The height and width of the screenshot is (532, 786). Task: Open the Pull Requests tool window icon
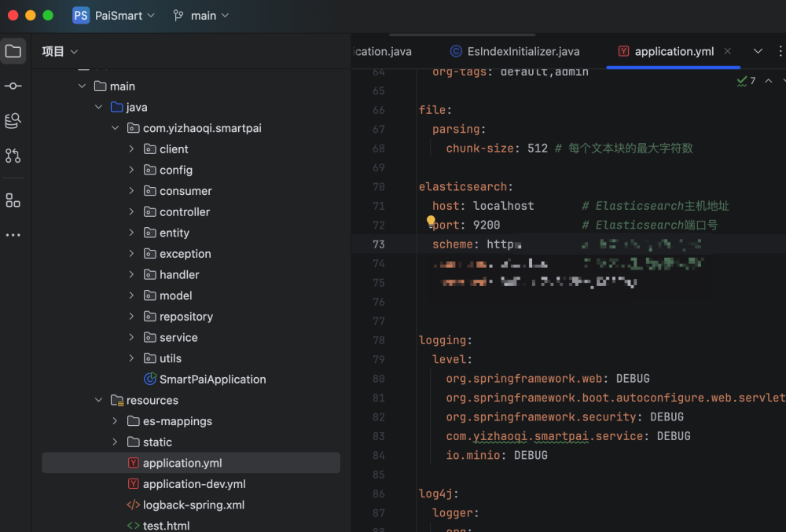13,156
